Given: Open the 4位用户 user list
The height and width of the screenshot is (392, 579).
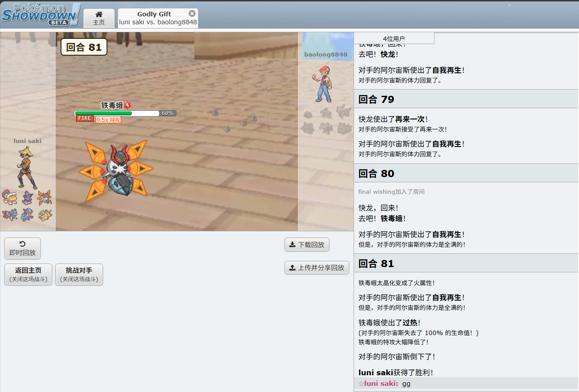Looking at the screenshot, I should (394, 38).
